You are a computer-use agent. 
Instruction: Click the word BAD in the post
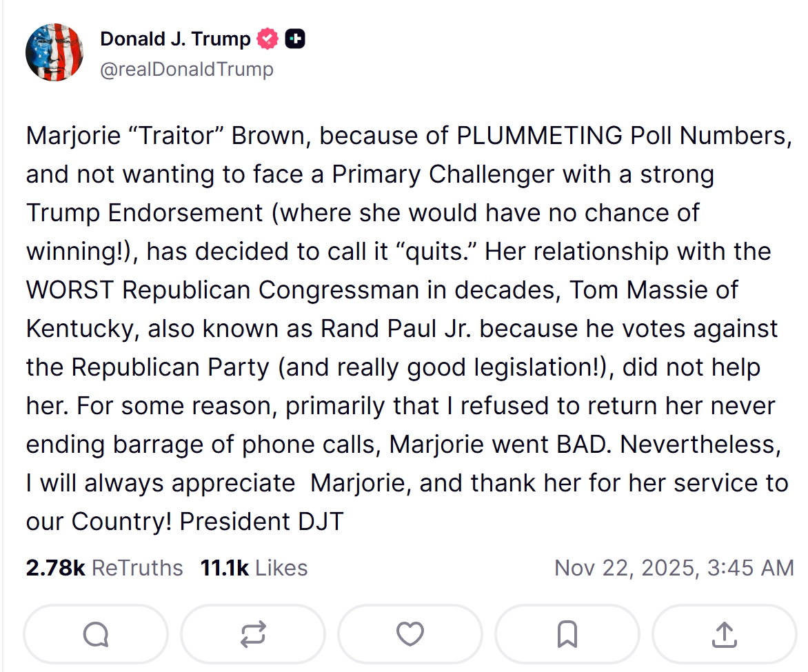pyautogui.click(x=583, y=445)
